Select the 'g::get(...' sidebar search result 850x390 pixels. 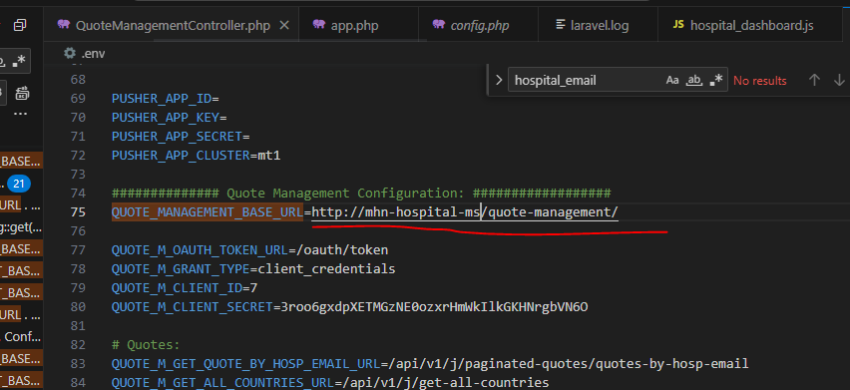22,227
